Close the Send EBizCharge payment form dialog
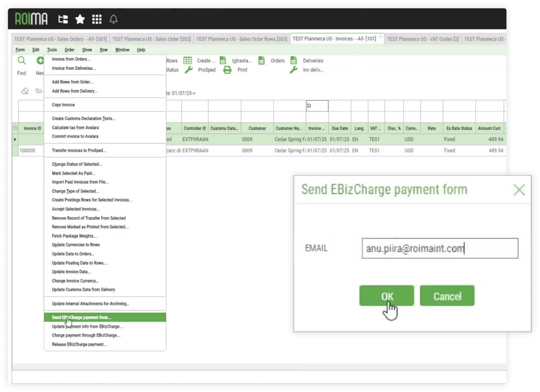This screenshot has height=392, width=540. [519, 190]
